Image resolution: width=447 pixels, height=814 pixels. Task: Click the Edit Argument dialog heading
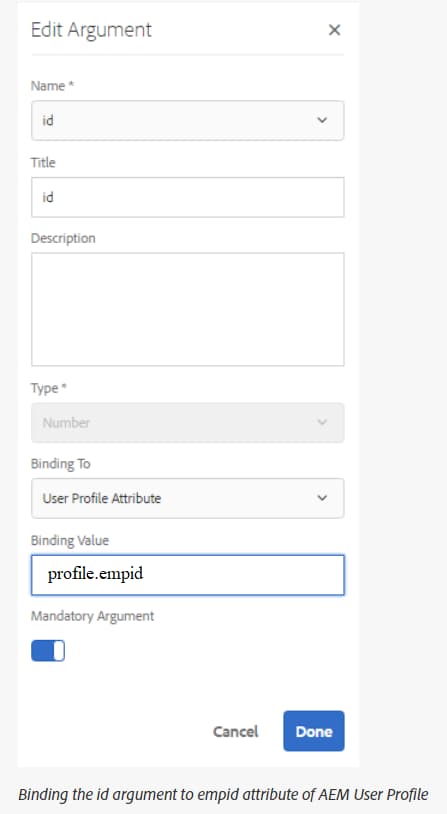(x=91, y=30)
